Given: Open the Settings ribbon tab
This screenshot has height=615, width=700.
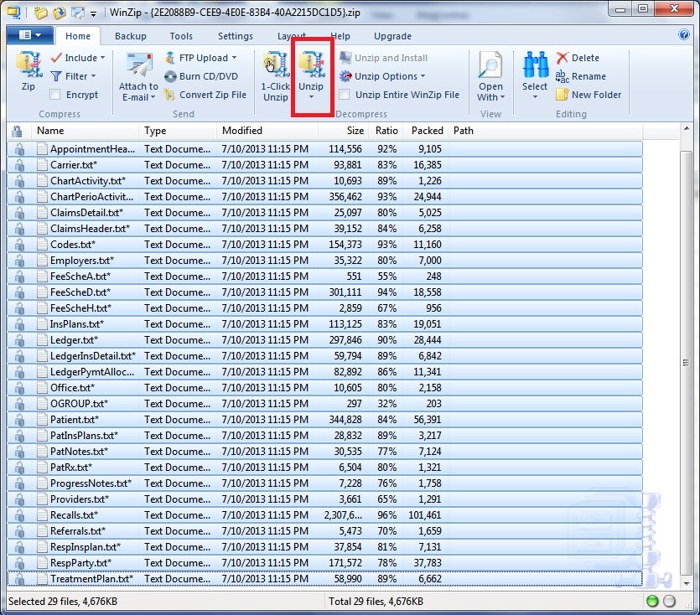Looking at the screenshot, I should (x=236, y=36).
